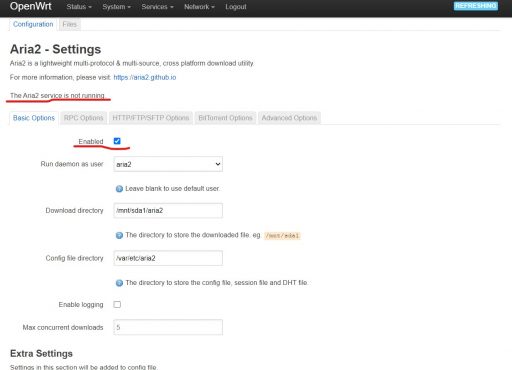This screenshot has width=512, height=370.
Task: Check the Enable logging checkbox
Action: point(117,304)
